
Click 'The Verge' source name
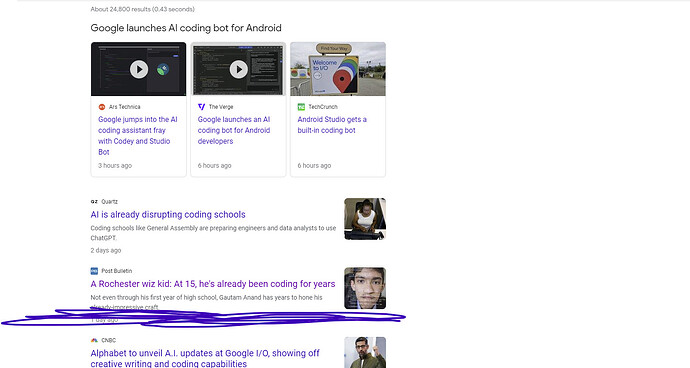221,107
